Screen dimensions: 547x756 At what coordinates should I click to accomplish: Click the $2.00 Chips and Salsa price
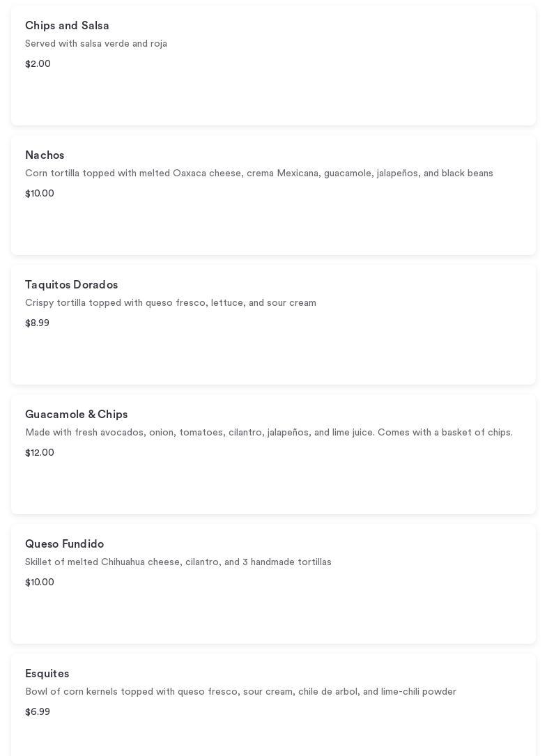(38, 64)
